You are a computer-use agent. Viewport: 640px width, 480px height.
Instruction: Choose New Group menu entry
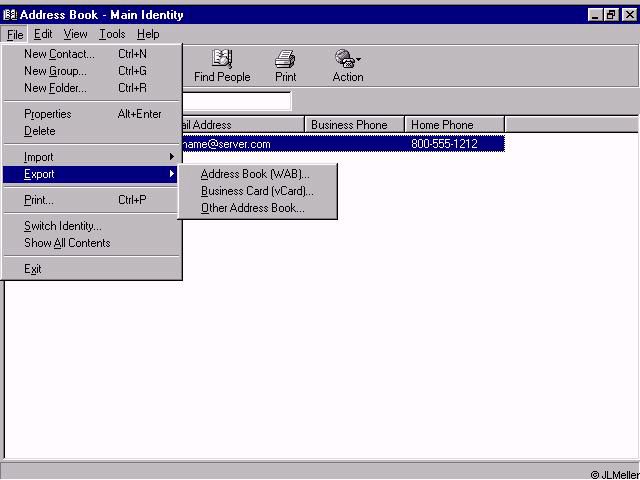point(55,71)
